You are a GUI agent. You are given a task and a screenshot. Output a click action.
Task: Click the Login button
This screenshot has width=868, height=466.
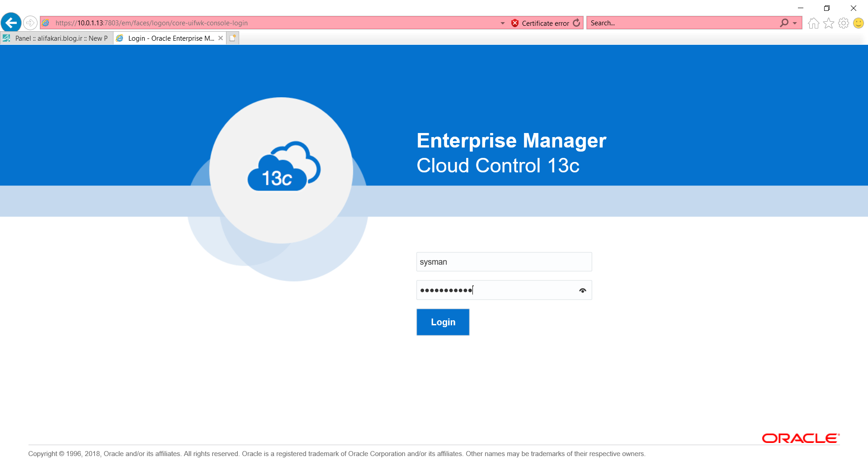(443, 322)
